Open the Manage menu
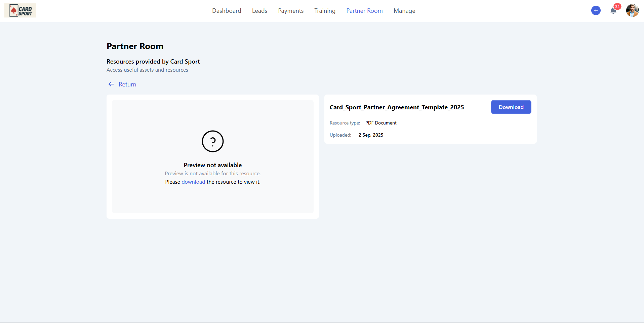644x323 pixels. pos(404,11)
